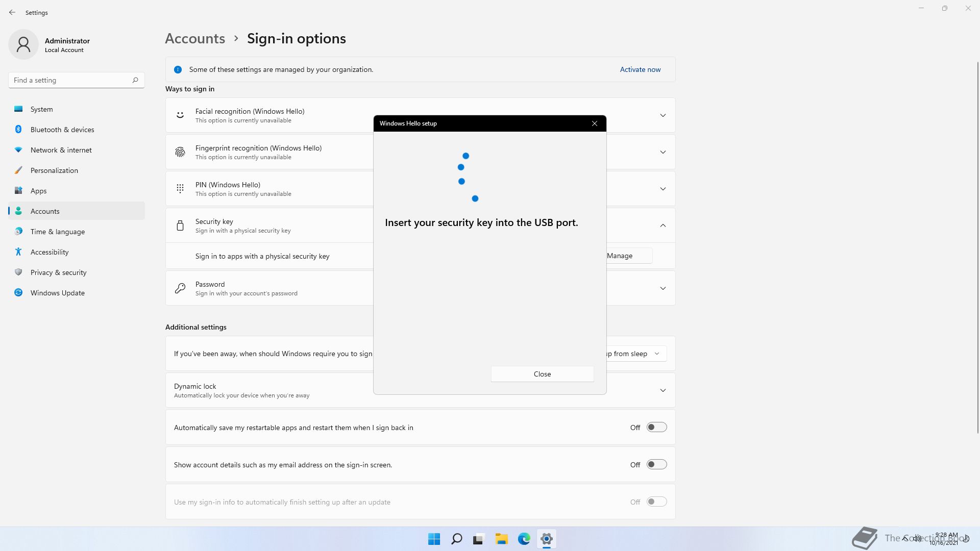
Task: Click 'Sign in to apps with a physical security key'
Action: tap(262, 256)
